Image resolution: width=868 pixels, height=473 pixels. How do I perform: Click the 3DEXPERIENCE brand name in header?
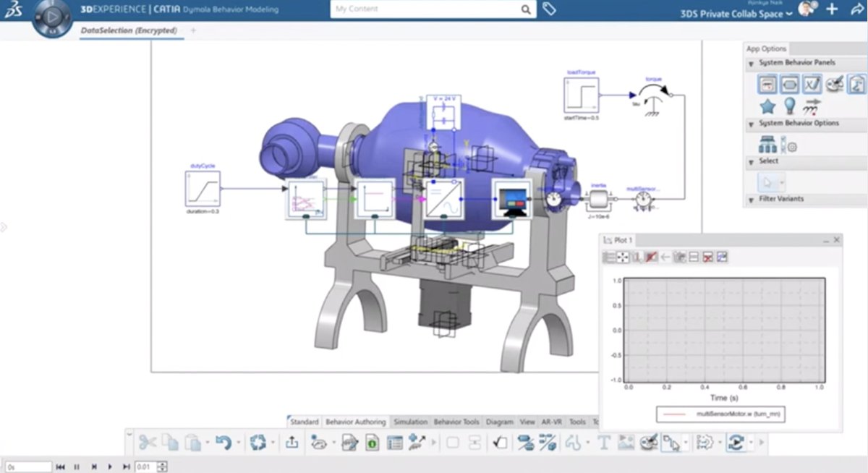[113, 9]
